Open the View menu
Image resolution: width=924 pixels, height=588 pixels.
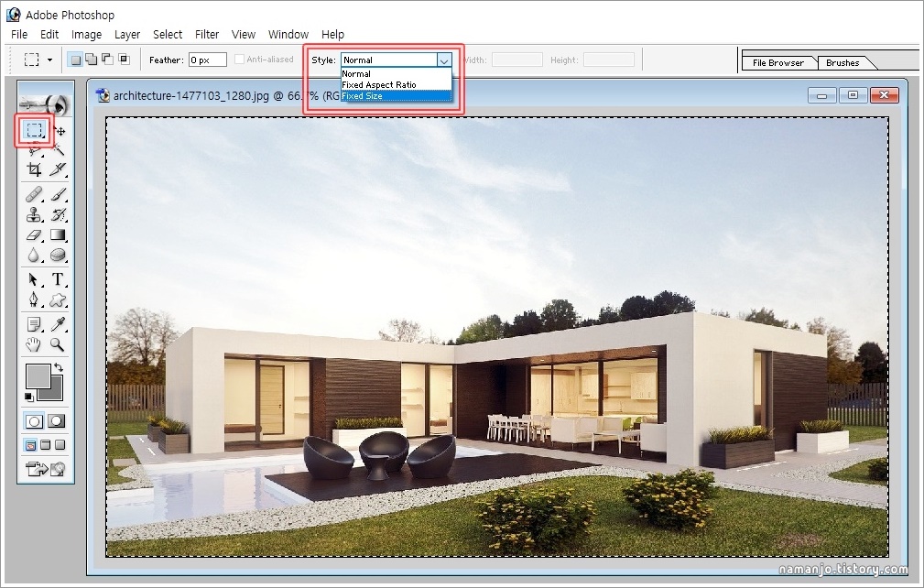244,34
